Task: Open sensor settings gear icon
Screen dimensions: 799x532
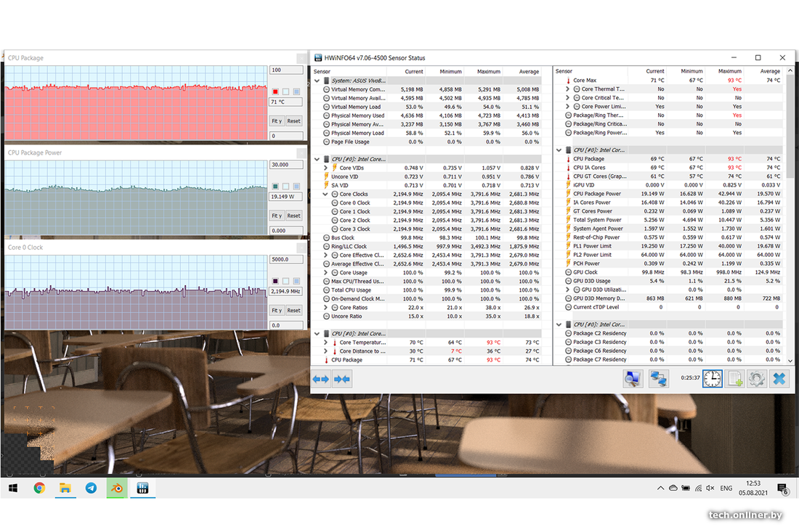Action: click(x=757, y=378)
